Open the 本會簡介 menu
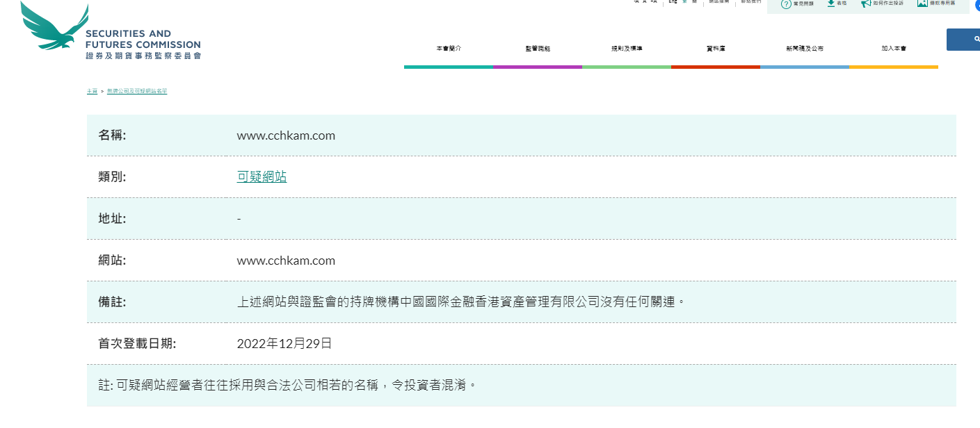The height and width of the screenshot is (428, 980). click(449, 49)
